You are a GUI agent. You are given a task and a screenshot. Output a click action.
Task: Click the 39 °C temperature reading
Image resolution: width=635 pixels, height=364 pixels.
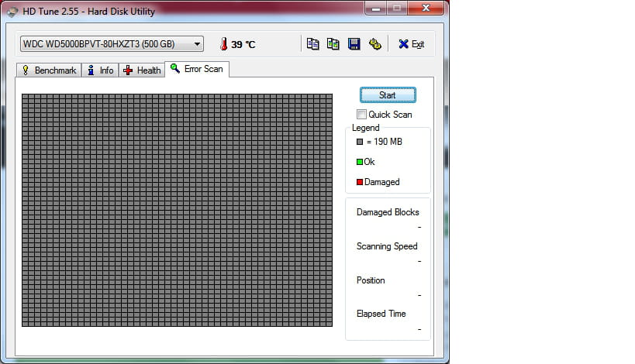tap(243, 44)
